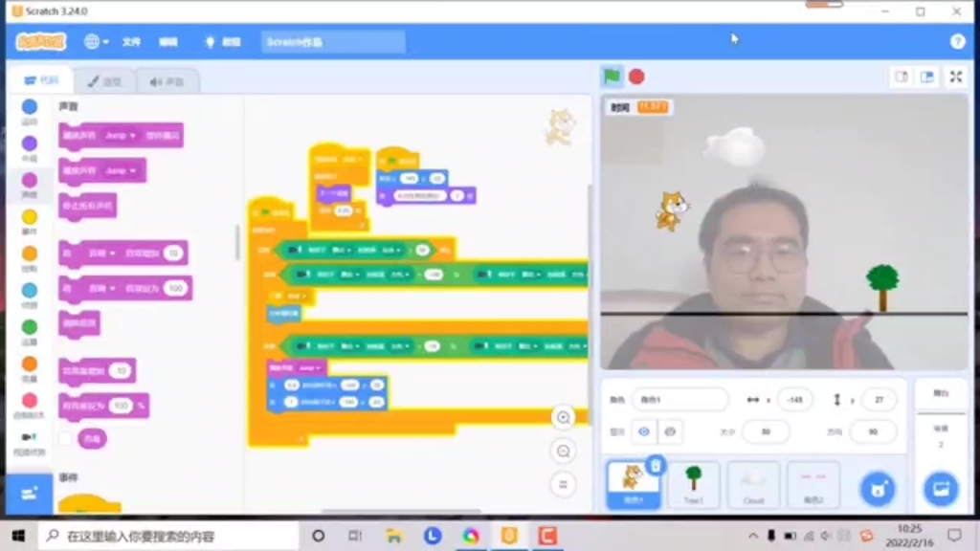Enter fullscreen stage mode
980x551 pixels.
tap(954, 76)
